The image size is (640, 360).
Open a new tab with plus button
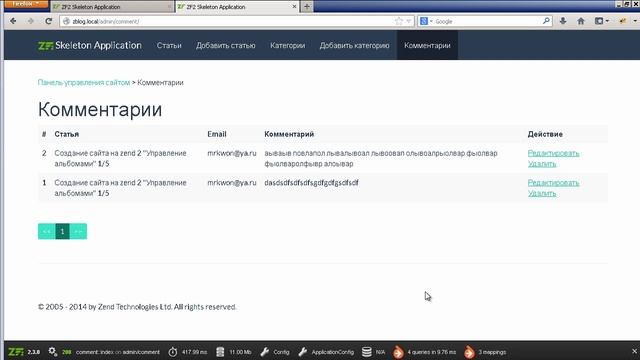click(x=307, y=7)
